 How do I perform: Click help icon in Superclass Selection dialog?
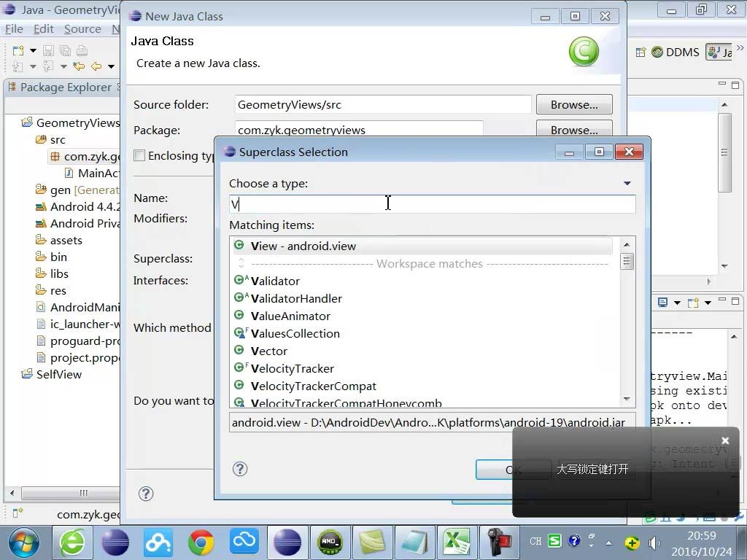point(239,469)
